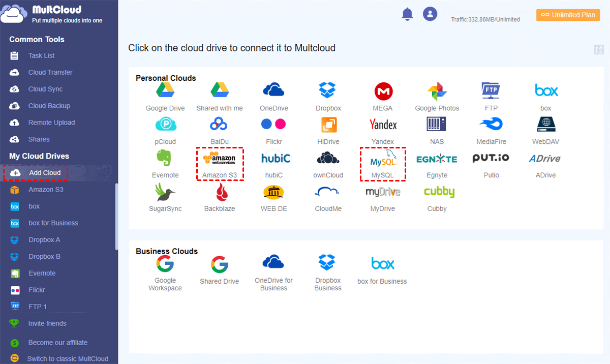
Task: Select the Yandex cloud
Action: [x=383, y=130]
